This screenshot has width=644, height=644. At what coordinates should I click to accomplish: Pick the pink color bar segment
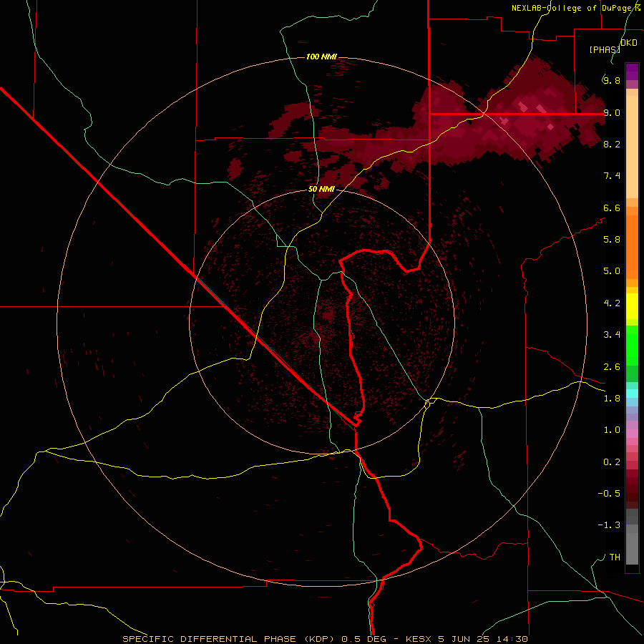point(632,434)
